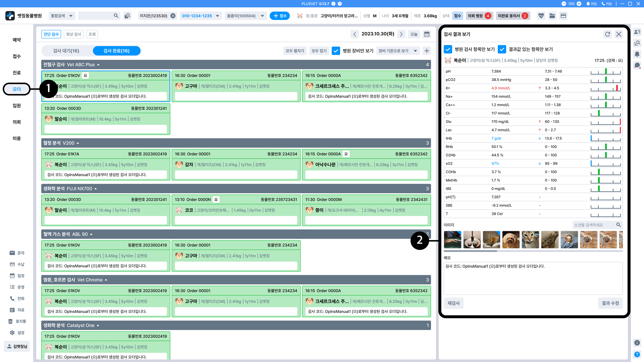644x362 pixels.
Task: Open the 통합검색 search type dropdown
Action: (62, 16)
